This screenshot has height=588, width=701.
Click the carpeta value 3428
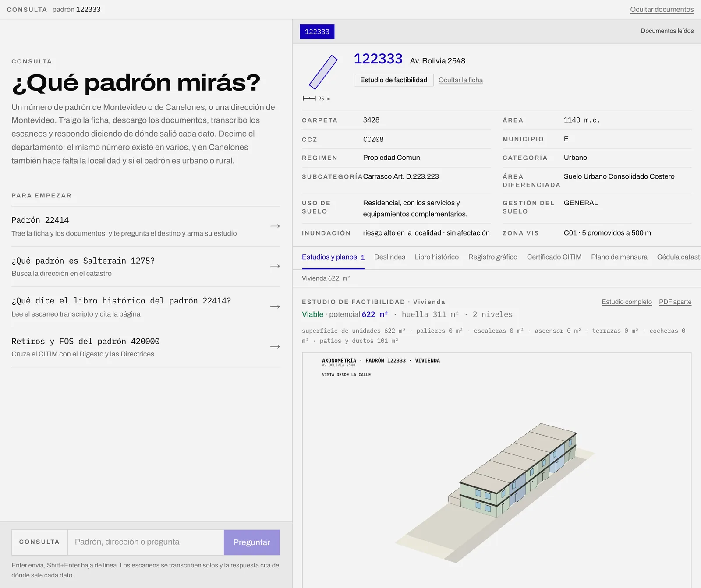point(371,120)
